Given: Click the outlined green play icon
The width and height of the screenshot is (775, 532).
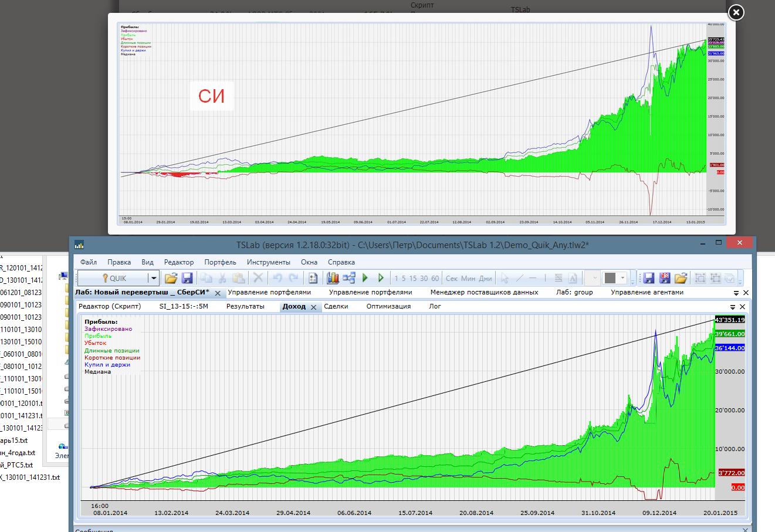Looking at the screenshot, I should click(x=381, y=278).
